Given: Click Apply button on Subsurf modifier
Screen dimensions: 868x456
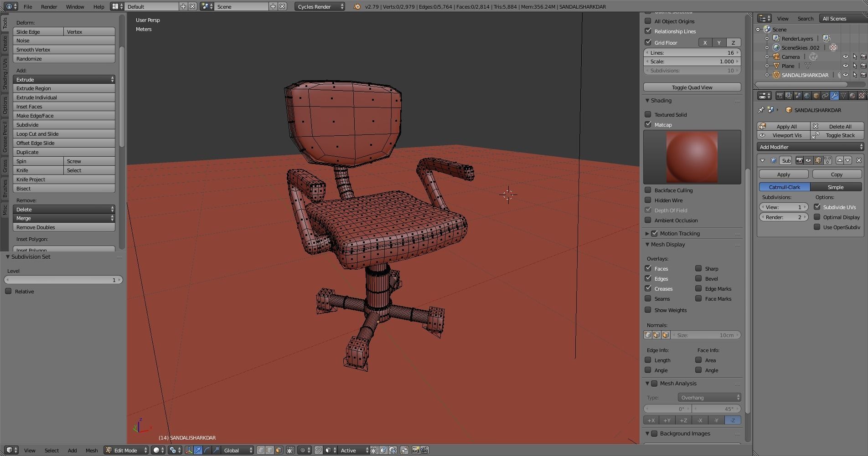Looking at the screenshot, I should click(x=784, y=174).
